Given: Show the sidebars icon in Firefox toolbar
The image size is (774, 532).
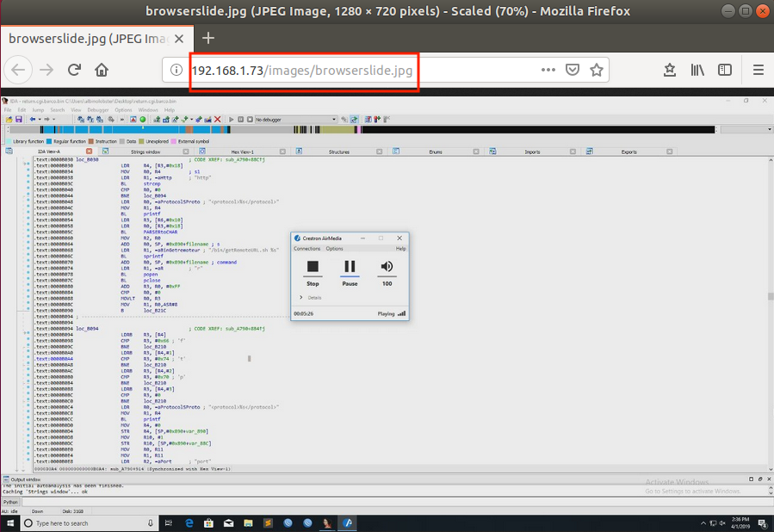Looking at the screenshot, I should (x=725, y=71).
